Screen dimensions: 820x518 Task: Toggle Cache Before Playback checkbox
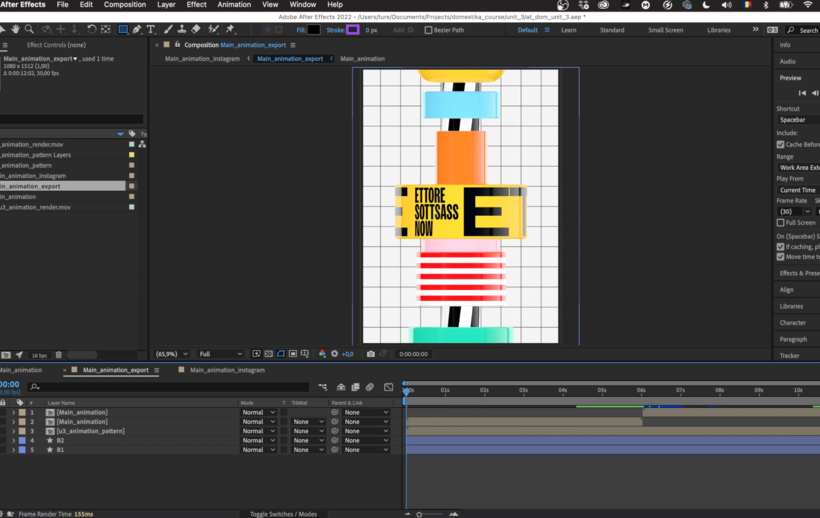tap(780, 144)
